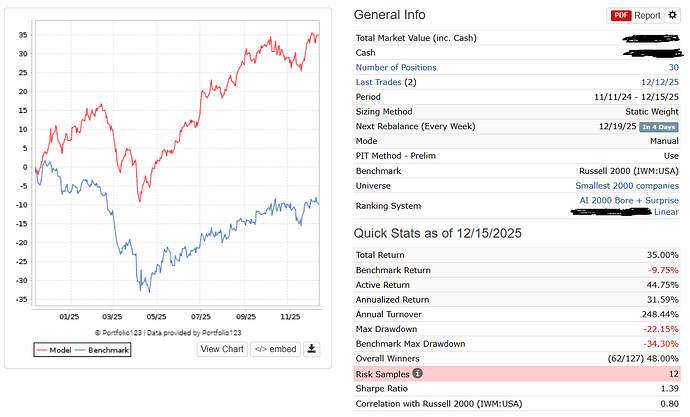Click the download chart icon
Viewport: 690px width, 417px height.
(x=311, y=349)
